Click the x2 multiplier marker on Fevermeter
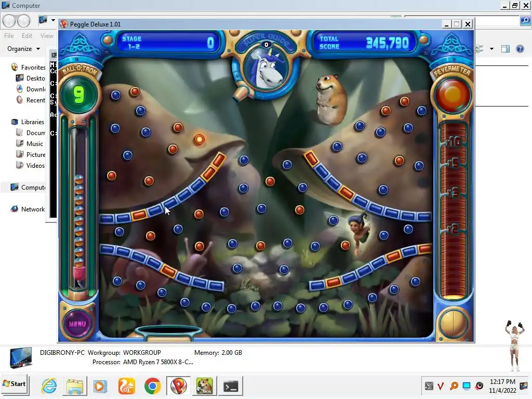This screenshot has height=399, width=532. click(453, 229)
